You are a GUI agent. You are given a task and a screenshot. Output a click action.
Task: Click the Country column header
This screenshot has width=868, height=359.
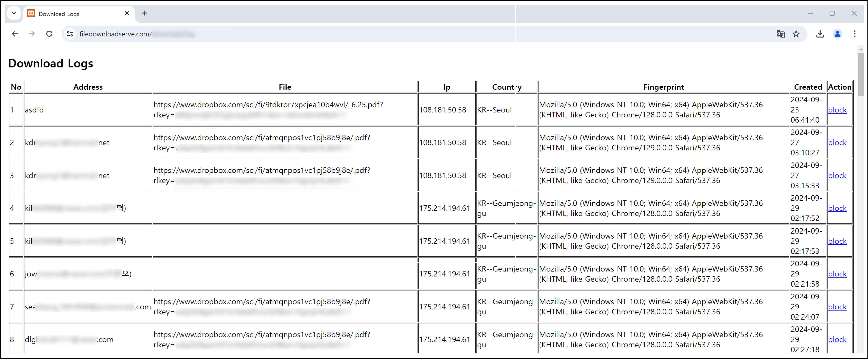point(505,87)
